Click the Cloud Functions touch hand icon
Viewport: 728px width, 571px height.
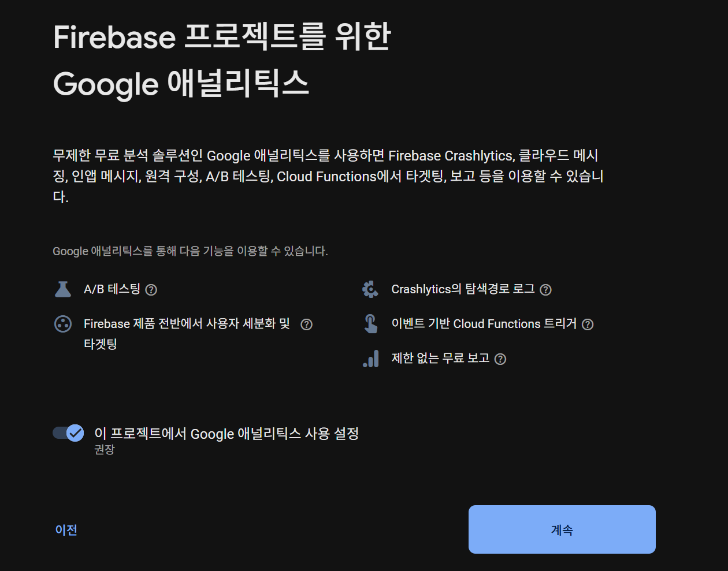[x=370, y=324]
